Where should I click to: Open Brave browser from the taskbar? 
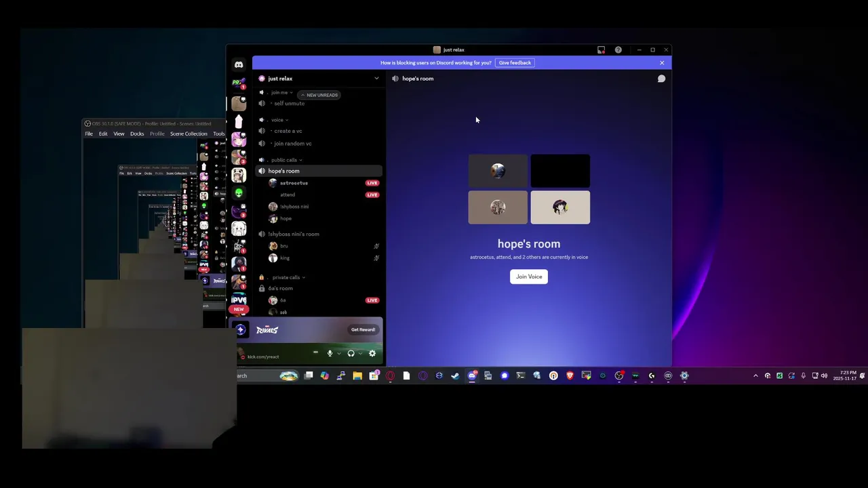[x=570, y=375]
